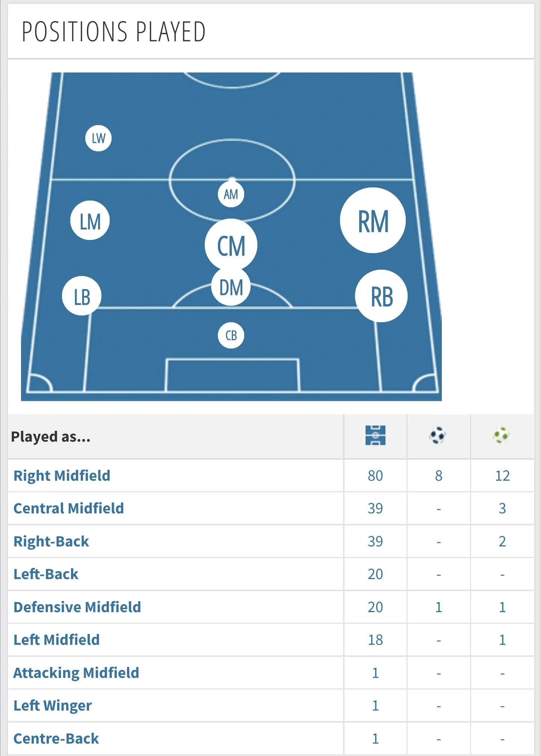This screenshot has width=541, height=756.
Task: Open the Left-Back position link
Action: [x=46, y=574]
